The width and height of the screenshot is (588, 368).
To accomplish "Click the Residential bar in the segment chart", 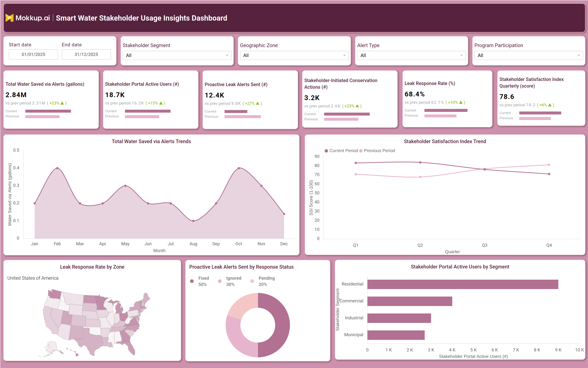I will point(463,284).
